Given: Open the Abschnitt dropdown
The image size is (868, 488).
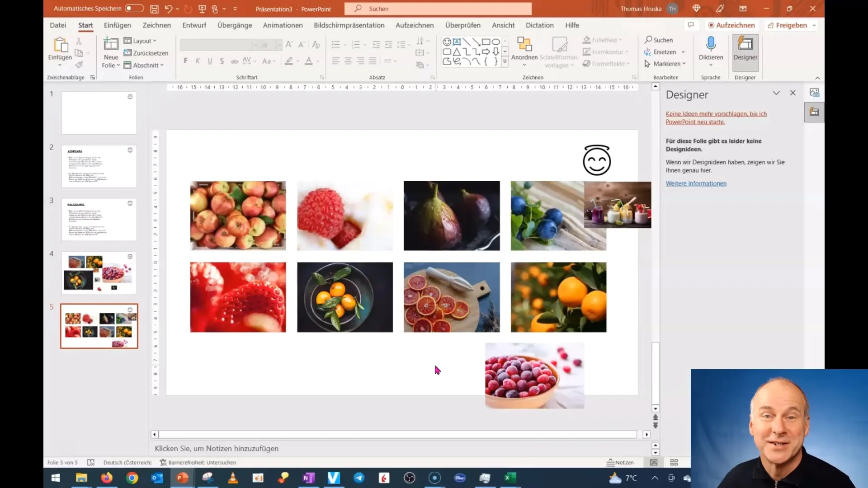Looking at the screenshot, I should click(144, 65).
